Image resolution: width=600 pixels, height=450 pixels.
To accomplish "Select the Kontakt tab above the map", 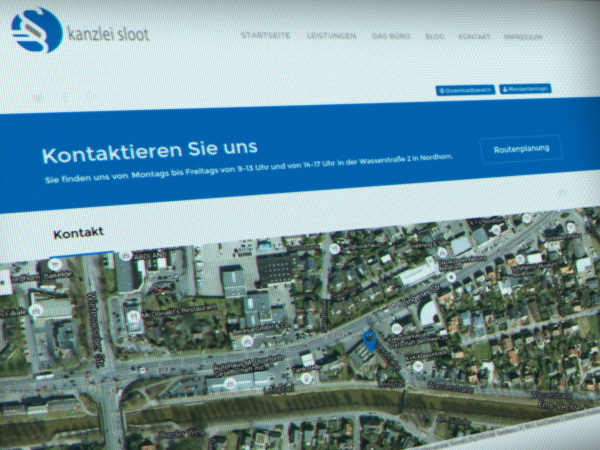I will coord(78,233).
